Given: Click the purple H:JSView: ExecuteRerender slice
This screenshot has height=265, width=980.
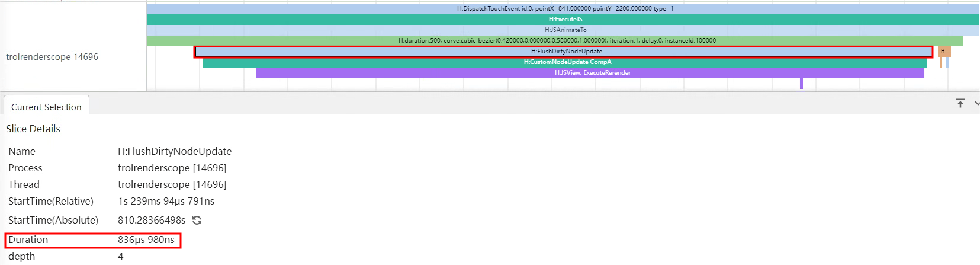Looking at the screenshot, I should 592,72.
